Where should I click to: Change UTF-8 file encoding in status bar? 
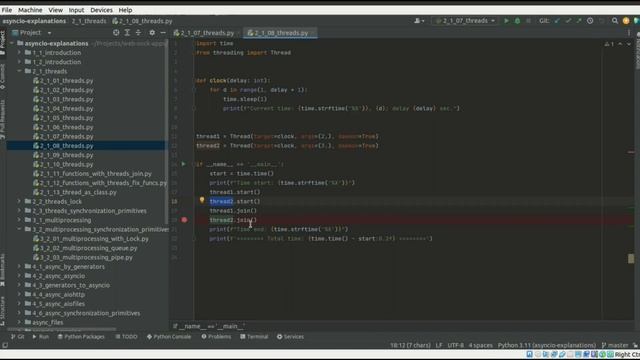click(x=455, y=345)
